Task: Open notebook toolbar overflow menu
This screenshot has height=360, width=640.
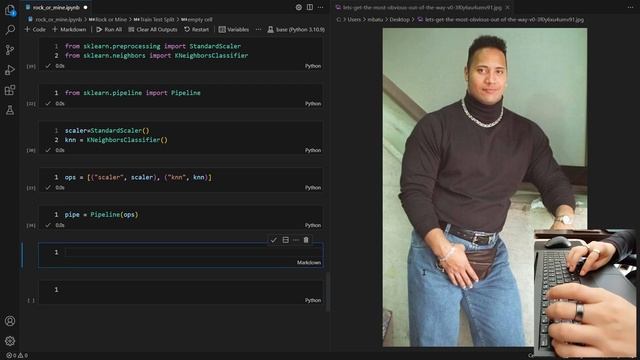Action: (x=258, y=29)
